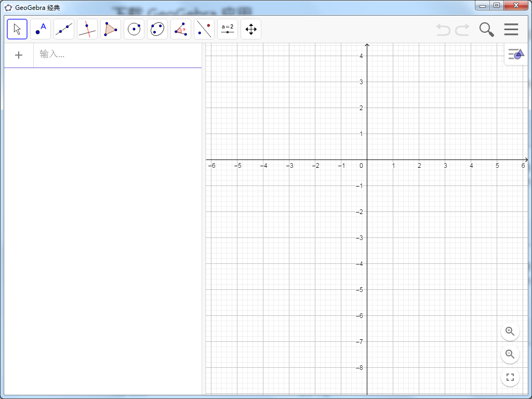This screenshot has height=399, width=532.
Task: Zoom in using the magnifier plus button
Action: 510,331
